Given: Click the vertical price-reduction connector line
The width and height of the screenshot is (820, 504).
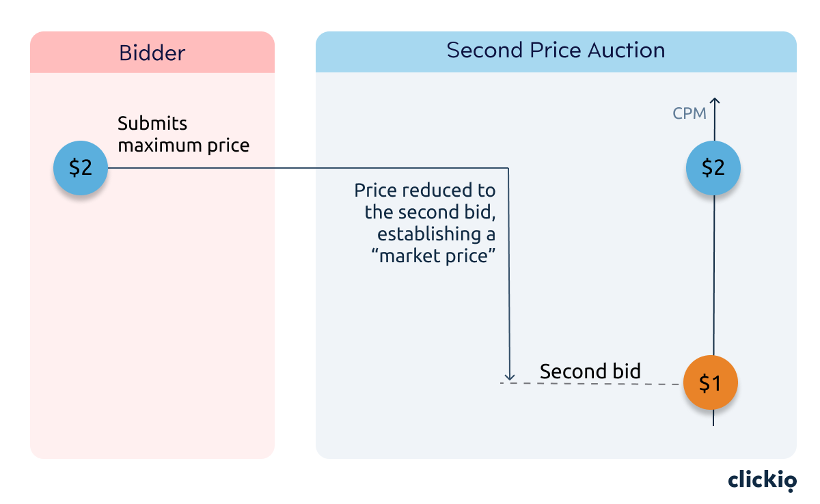Looking at the screenshot, I should (x=509, y=273).
